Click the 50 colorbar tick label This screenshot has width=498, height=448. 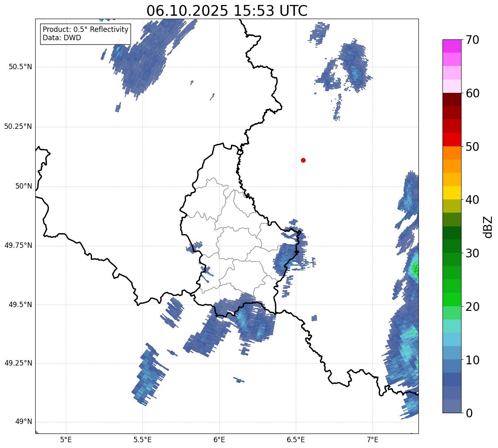coord(472,147)
